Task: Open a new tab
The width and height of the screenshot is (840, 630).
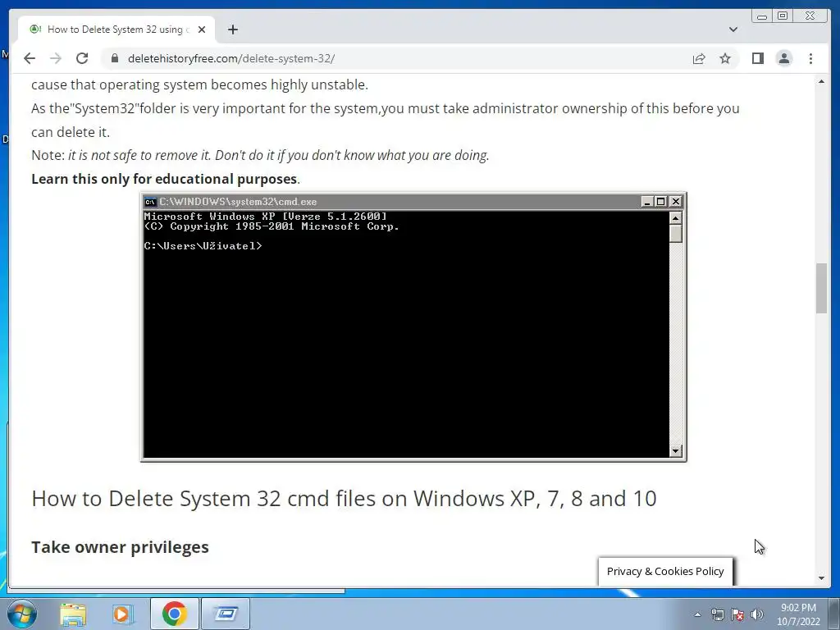Action: 232,30
